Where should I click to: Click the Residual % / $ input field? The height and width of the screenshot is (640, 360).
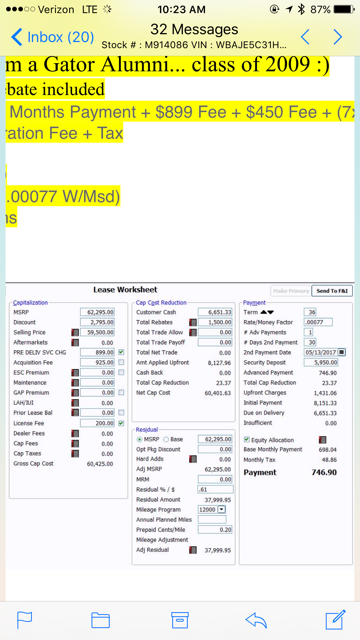pos(216,489)
